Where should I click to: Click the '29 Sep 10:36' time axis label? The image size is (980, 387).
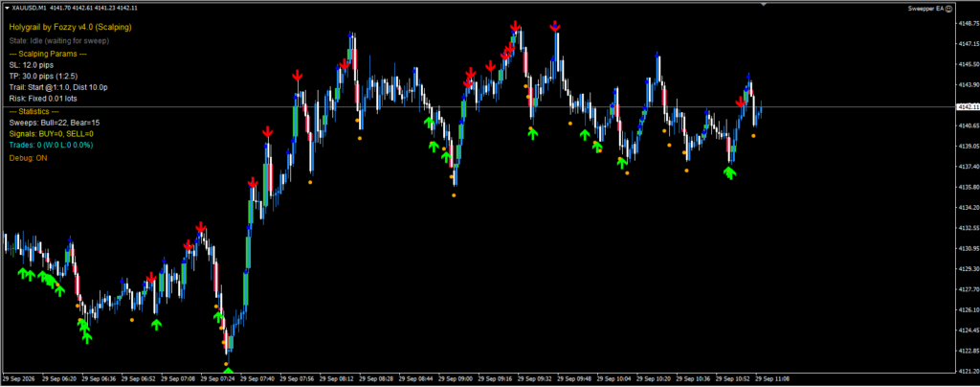[x=695, y=379]
